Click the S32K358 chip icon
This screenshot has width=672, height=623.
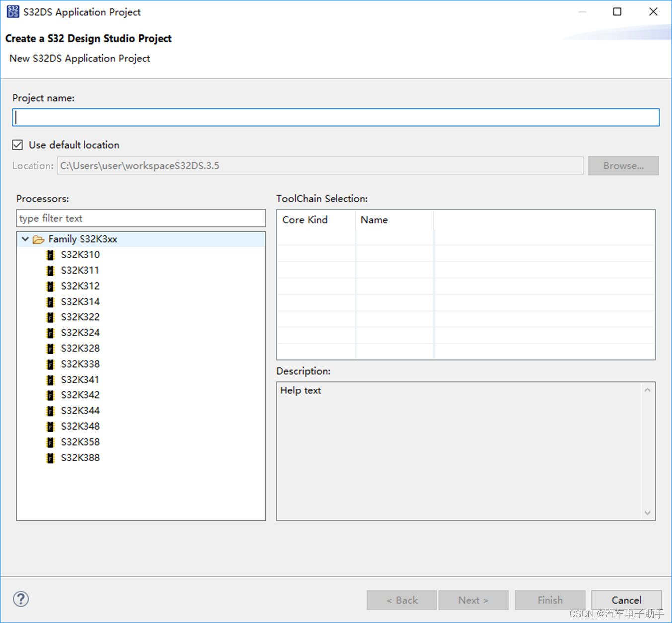pos(50,442)
